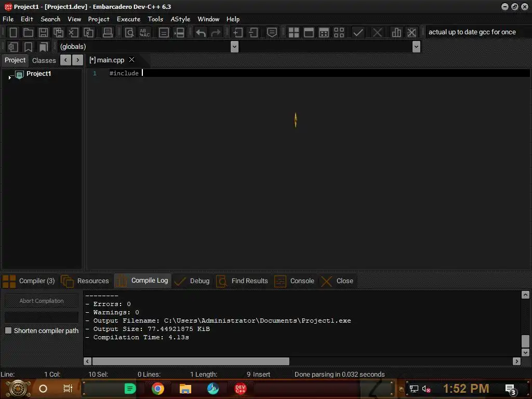Click the Rebuild All four-outlined-squares icon

(339, 33)
